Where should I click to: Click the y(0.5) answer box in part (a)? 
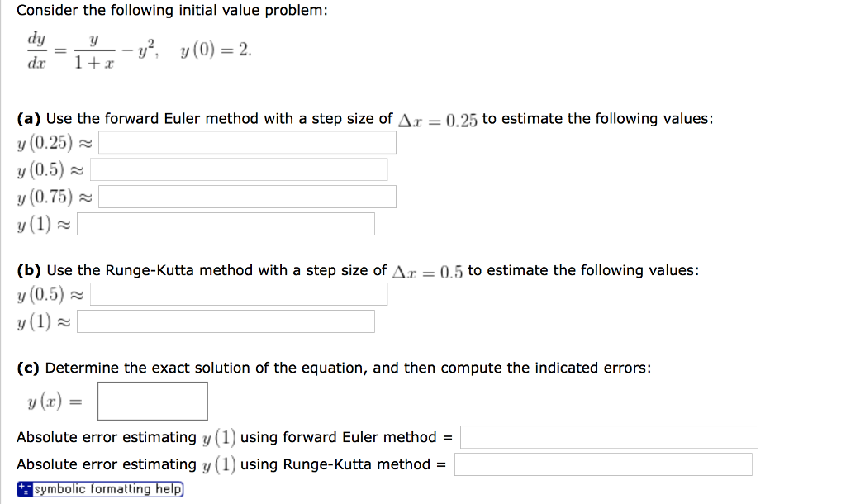coord(240,169)
